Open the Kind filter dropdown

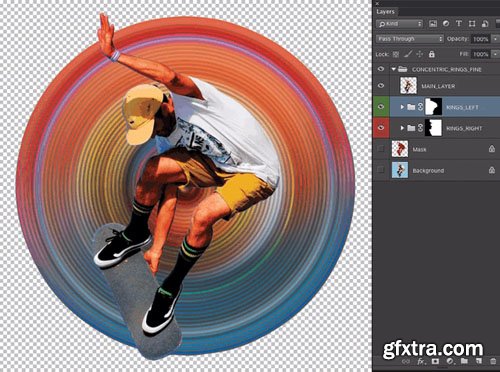pyautogui.click(x=399, y=24)
